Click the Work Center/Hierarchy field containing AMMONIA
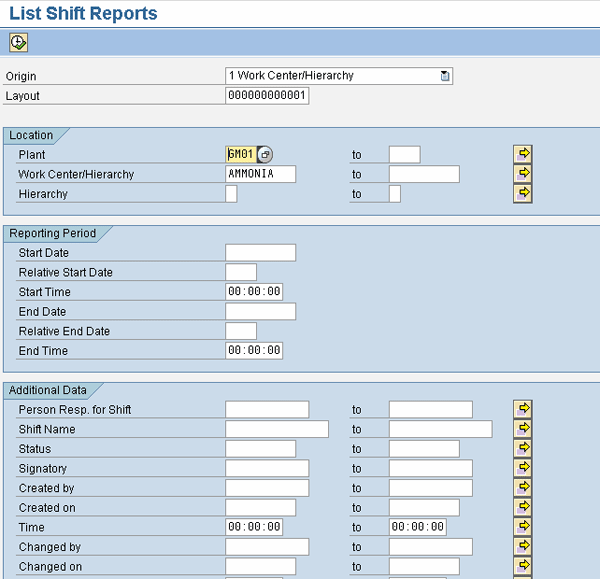Viewport: 600px width, 579px height. [260, 174]
